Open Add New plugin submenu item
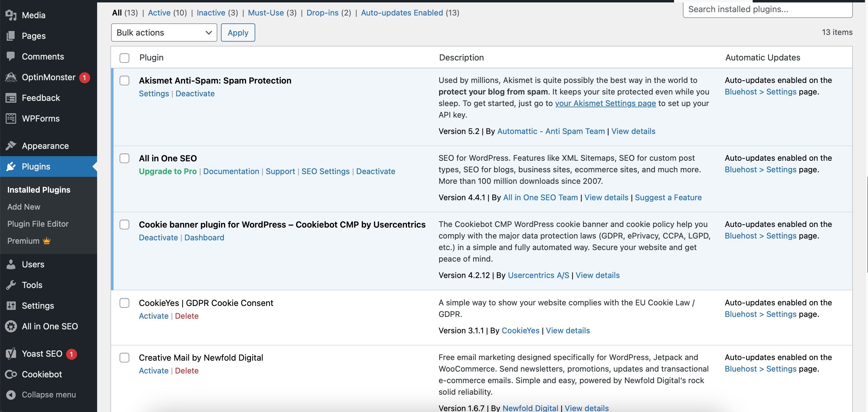This screenshot has width=868, height=412. (24, 207)
